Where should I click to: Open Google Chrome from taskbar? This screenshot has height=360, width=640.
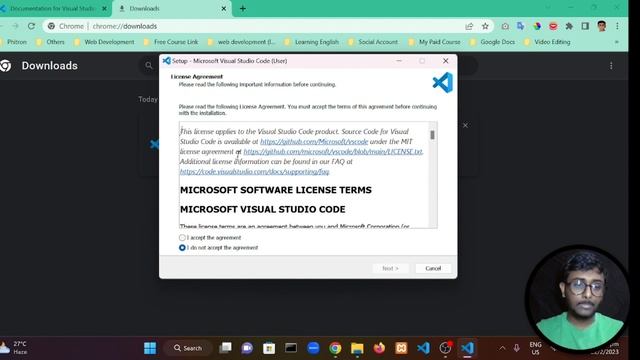335,348
